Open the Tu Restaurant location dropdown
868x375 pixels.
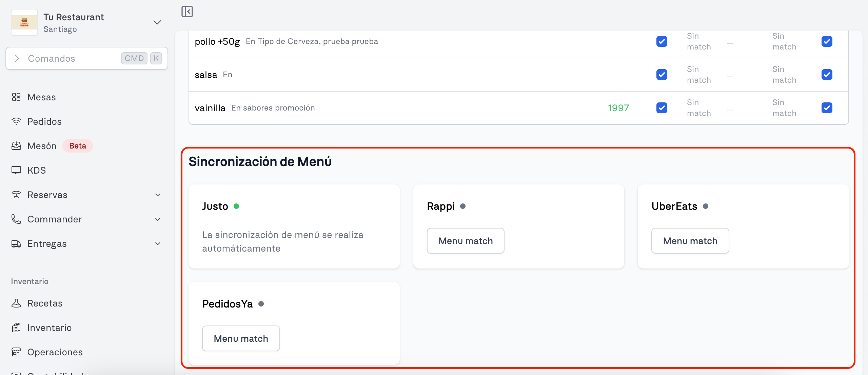click(x=157, y=22)
